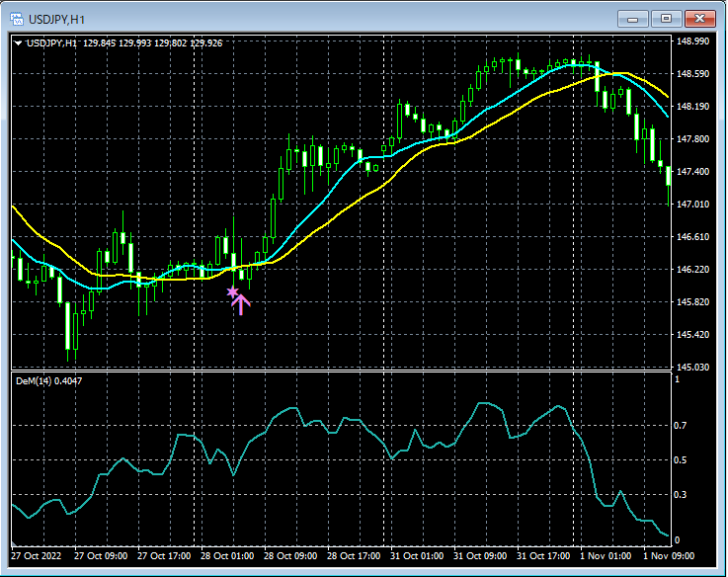Image resolution: width=728 pixels, height=577 pixels.
Task: Click the 27 Oct 17:00 time label
Action: coord(164,556)
